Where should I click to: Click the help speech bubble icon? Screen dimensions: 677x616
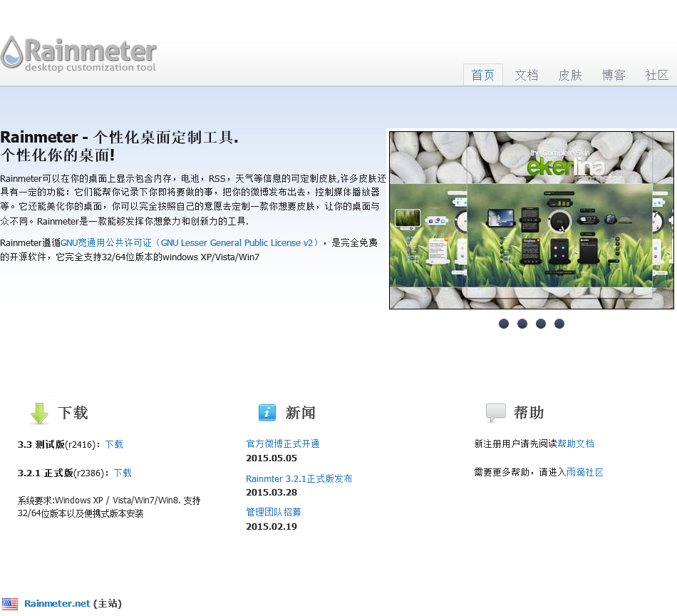tap(496, 413)
